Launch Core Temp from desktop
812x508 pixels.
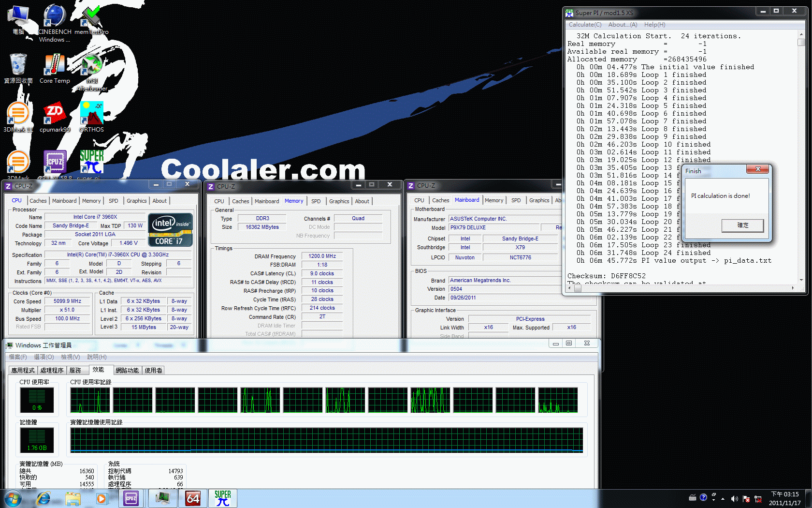[55, 68]
